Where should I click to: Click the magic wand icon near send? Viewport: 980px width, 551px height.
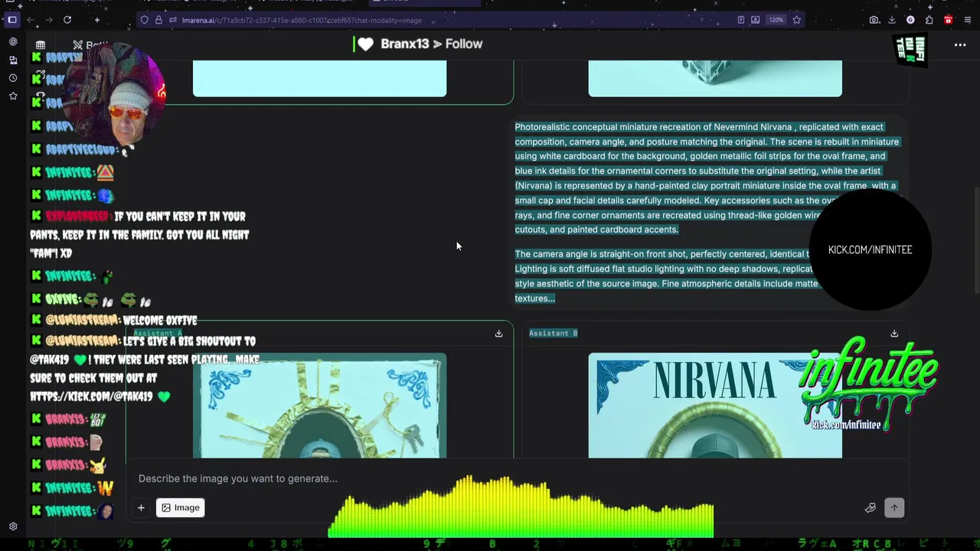[871, 507]
